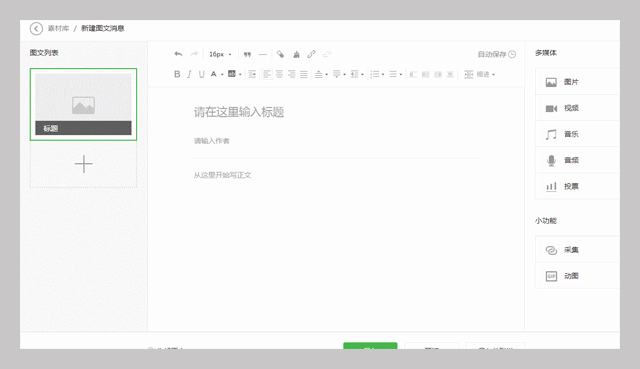Toggle underline formatting (U)
The image size is (640, 369).
201,74
